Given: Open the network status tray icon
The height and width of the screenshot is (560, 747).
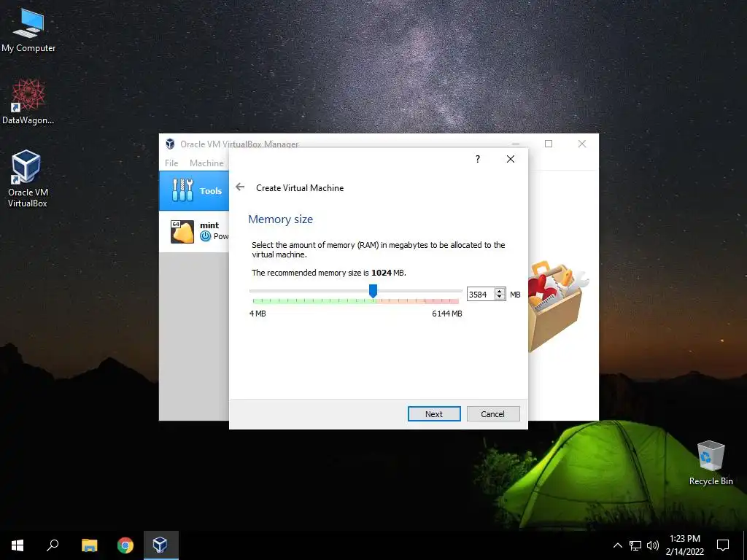Looking at the screenshot, I should [x=635, y=545].
